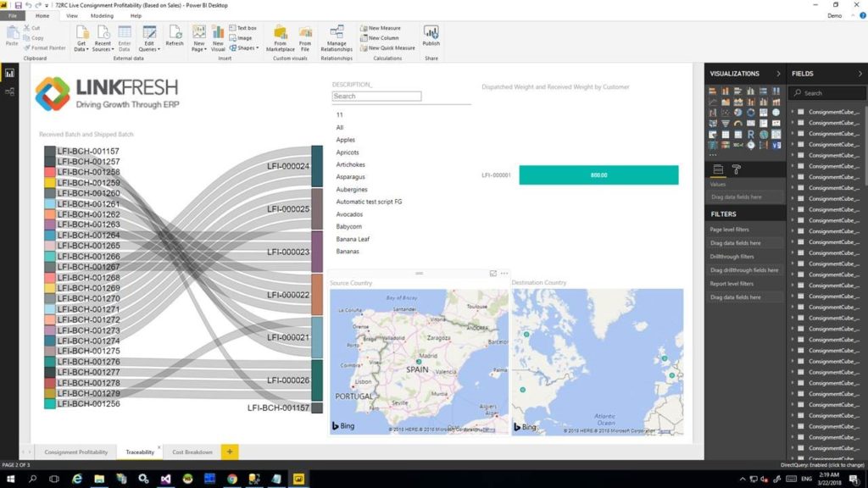Import custom visual From Marketplace
Image resolution: width=868 pixels, height=488 pixels.
pyautogui.click(x=280, y=38)
